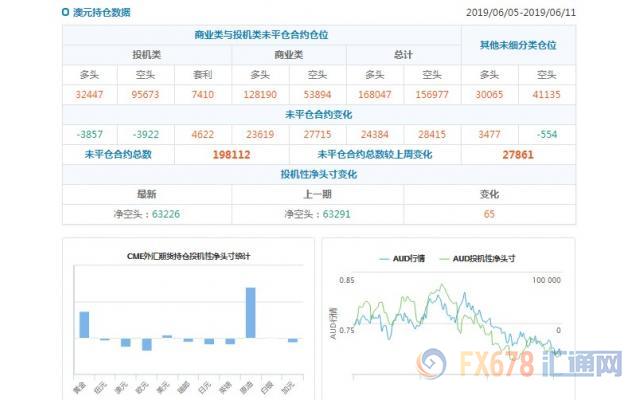Toggle the AUD行情 legend entry

pos(402,259)
